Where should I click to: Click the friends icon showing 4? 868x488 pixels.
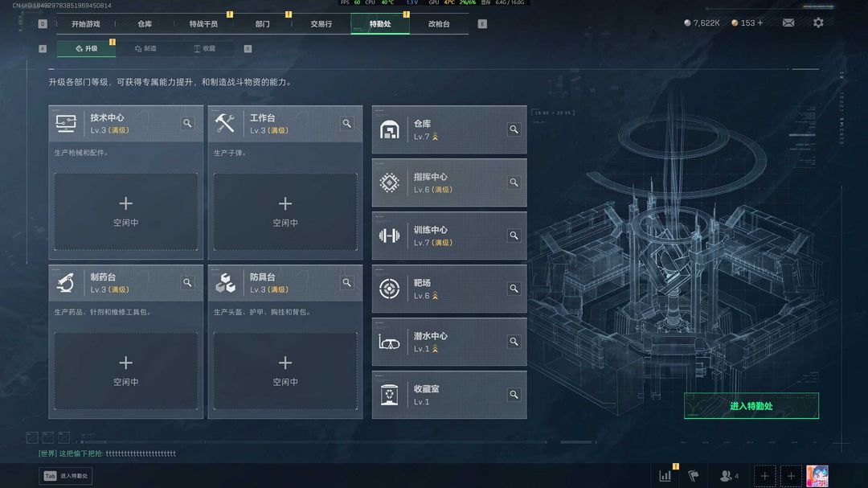click(728, 475)
